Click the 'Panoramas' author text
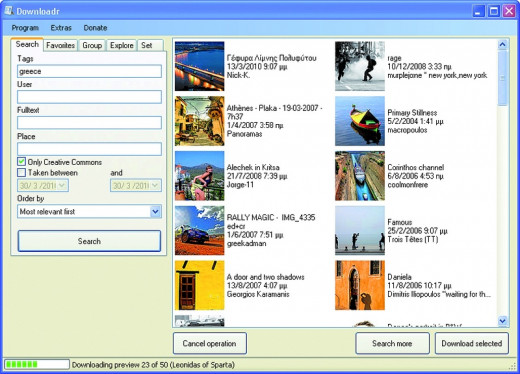Viewport: 520px width, 374px height. [x=244, y=134]
